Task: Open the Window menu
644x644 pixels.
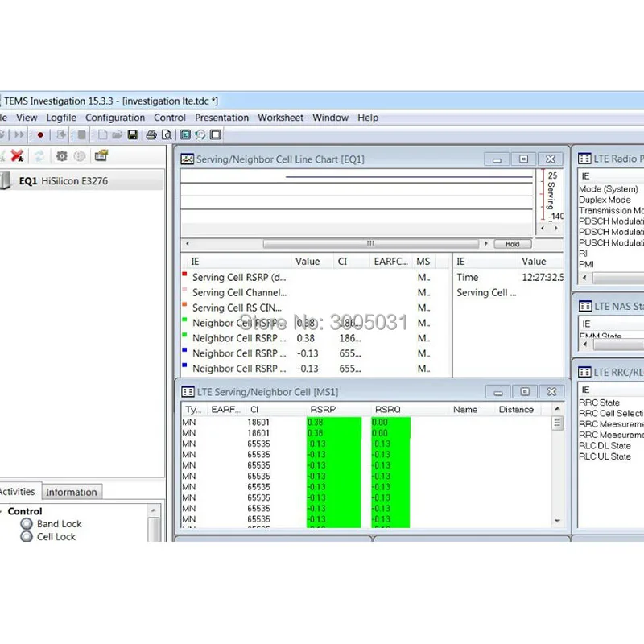Action: [x=330, y=118]
